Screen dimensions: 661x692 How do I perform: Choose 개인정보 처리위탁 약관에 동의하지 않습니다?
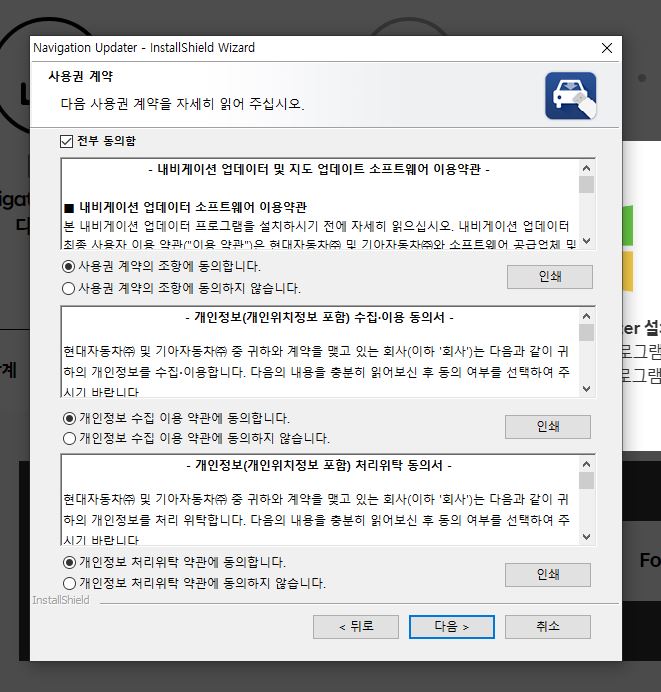[69, 583]
